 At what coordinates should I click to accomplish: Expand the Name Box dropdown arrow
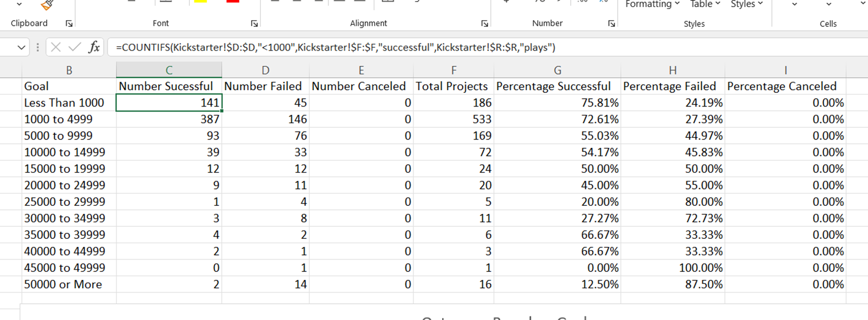pos(21,48)
